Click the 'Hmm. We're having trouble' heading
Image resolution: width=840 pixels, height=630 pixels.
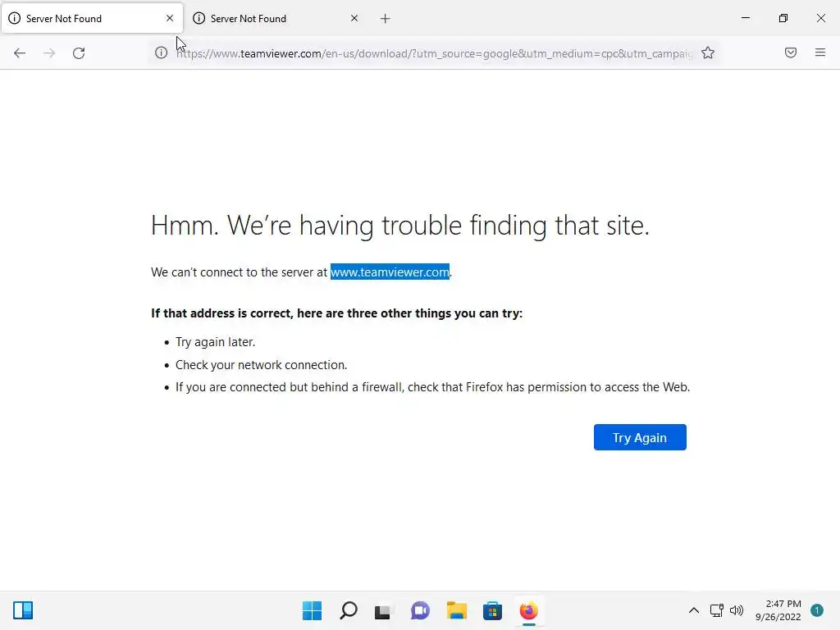pyautogui.click(x=400, y=226)
